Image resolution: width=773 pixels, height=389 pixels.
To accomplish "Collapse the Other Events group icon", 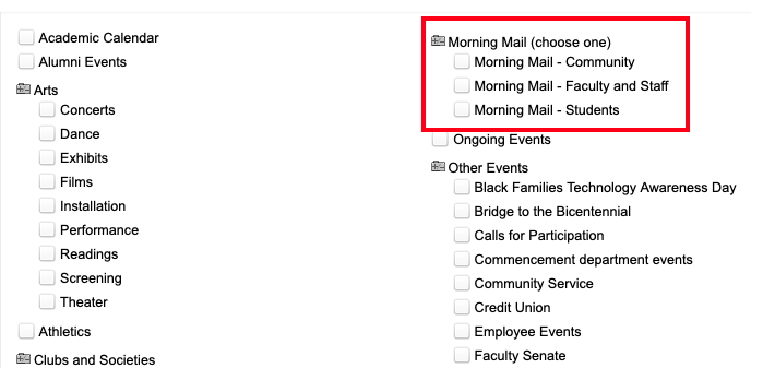I will pyautogui.click(x=438, y=167).
